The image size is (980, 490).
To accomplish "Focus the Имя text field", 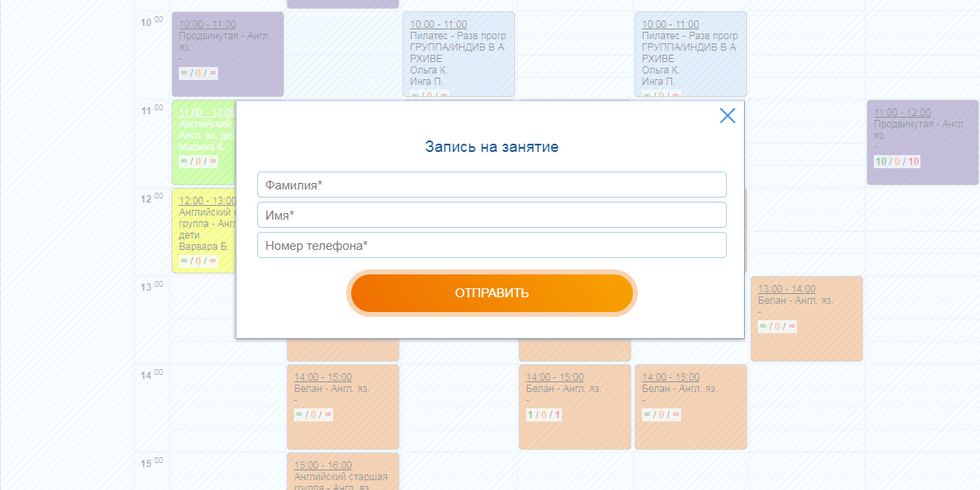I will 491,215.
